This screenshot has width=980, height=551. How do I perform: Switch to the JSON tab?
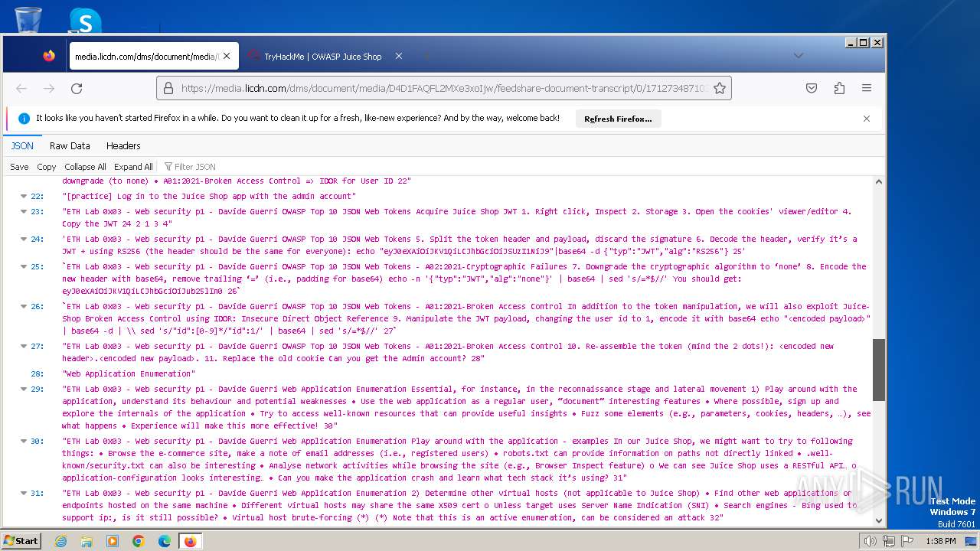pos(22,145)
